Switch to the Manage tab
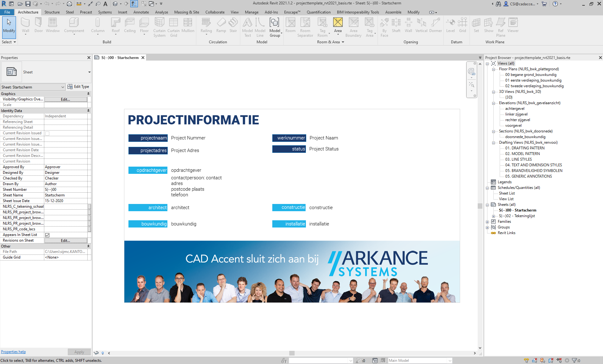The image size is (603, 364). (252, 12)
